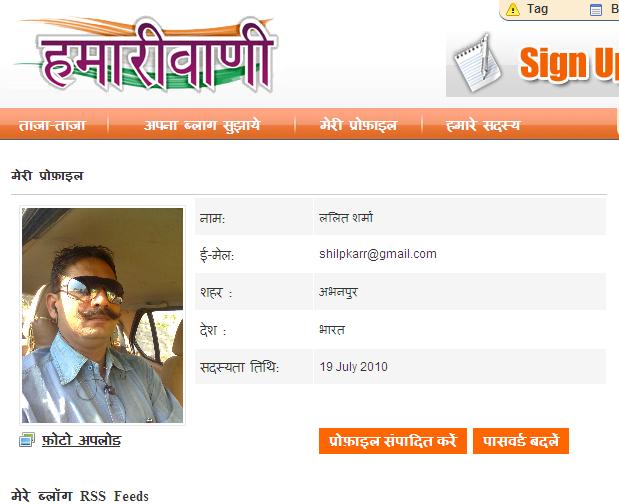Image resolution: width=619 pixels, height=504 pixels.
Task: Click the फ़ोटो अपलोड link
Action: [x=81, y=440]
